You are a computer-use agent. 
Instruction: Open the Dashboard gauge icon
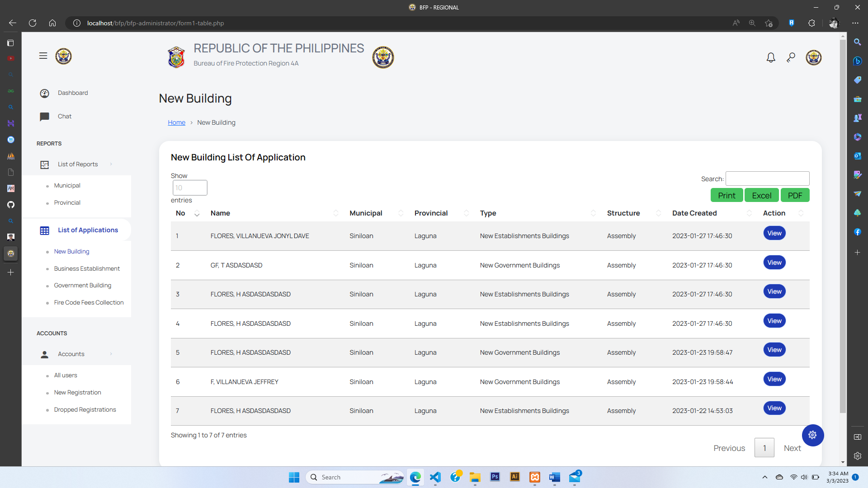[x=44, y=93]
